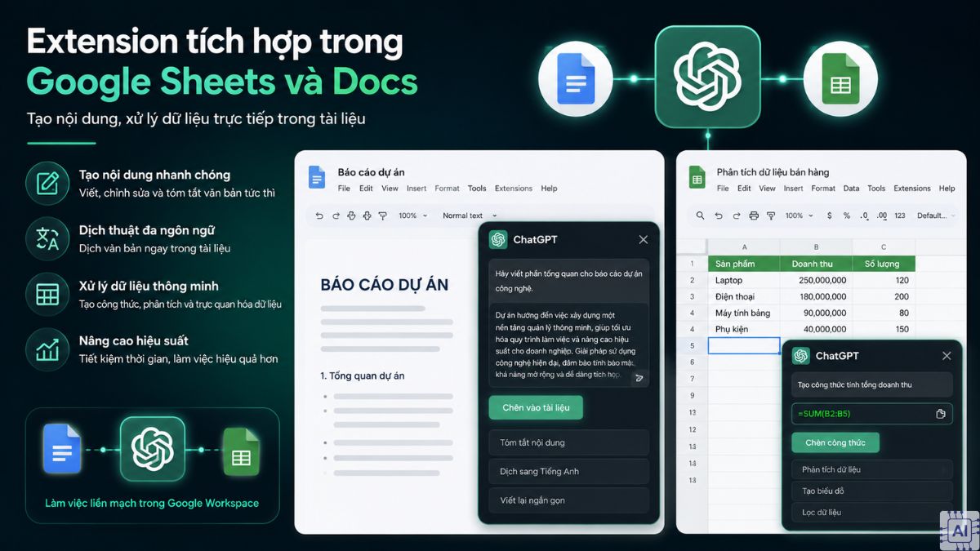Click the chart icon next to 'Nâng cao hiệu suất'
The width and height of the screenshot is (980, 551).
coord(47,349)
